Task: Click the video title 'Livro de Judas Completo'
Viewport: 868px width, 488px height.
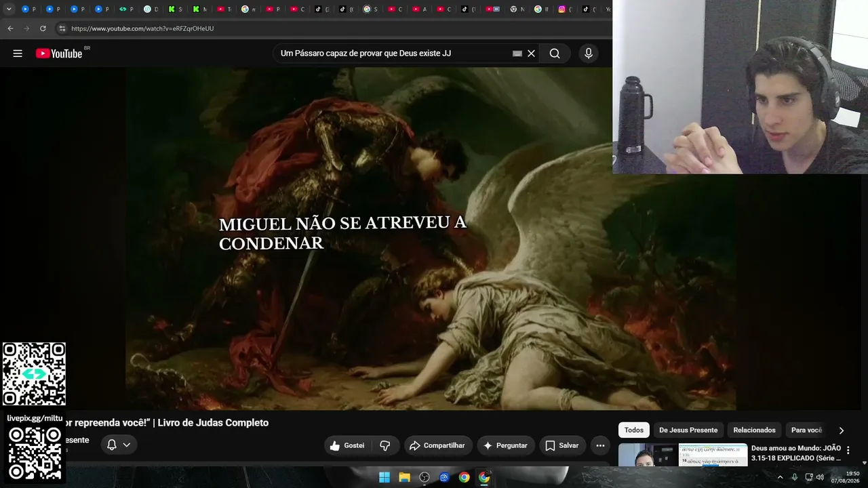Action: (213, 423)
